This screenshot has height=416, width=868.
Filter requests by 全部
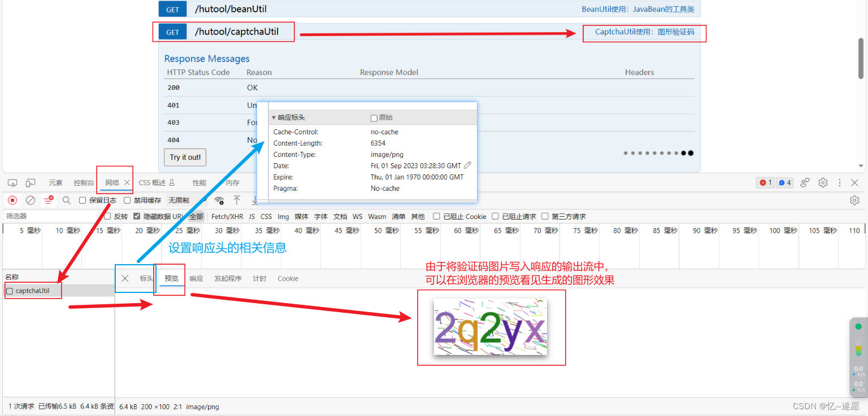pyautogui.click(x=196, y=216)
